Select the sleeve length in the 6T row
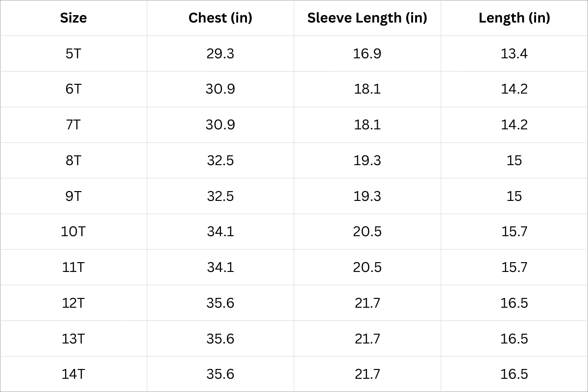Image resolution: width=588 pixels, height=392 pixels. (x=367, y=89)
